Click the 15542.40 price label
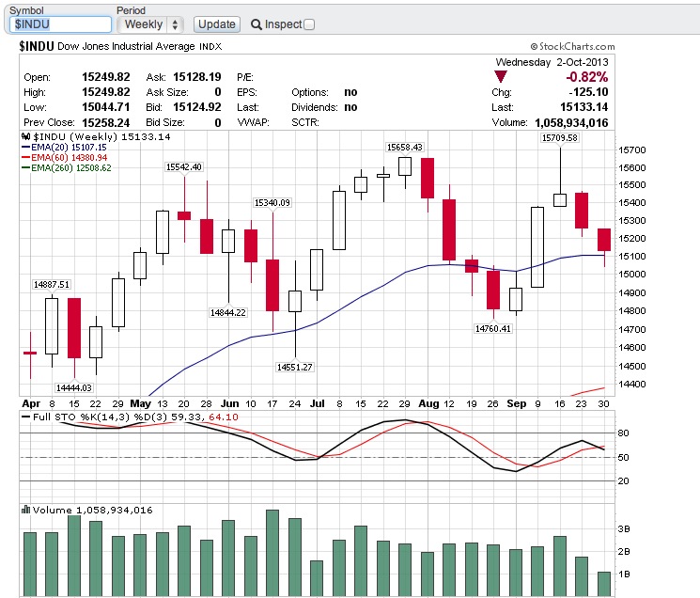Viewport: 700px width, 598px height. 184,167
